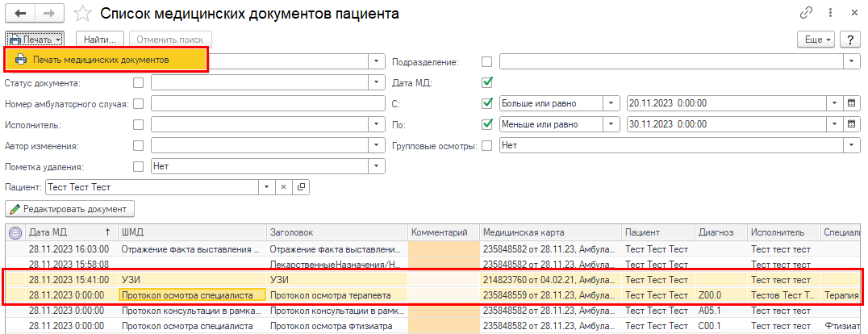This screenshot has width=868, height=334.
Task: Open patient record using the open icon
Action: [301, 187]
